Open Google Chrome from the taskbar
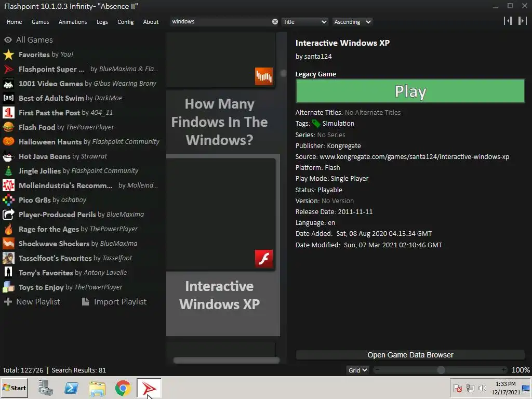 click(123, 388)
